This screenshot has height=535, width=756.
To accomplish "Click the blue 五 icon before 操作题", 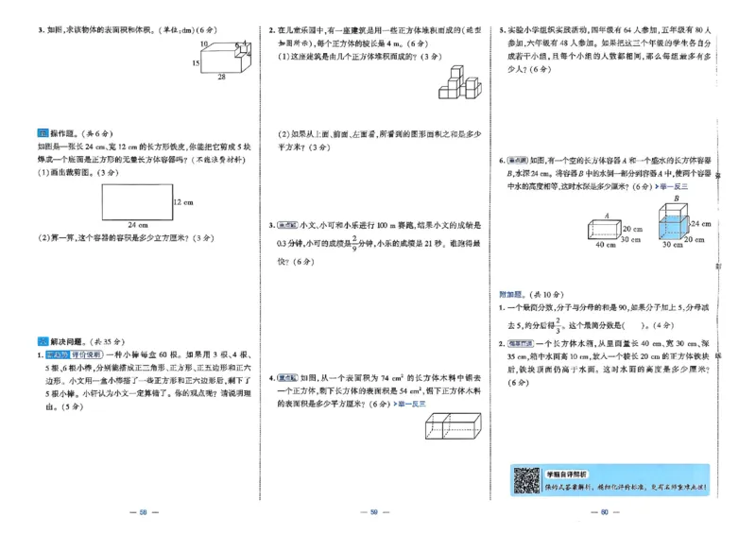I will (x=43, y=133).
